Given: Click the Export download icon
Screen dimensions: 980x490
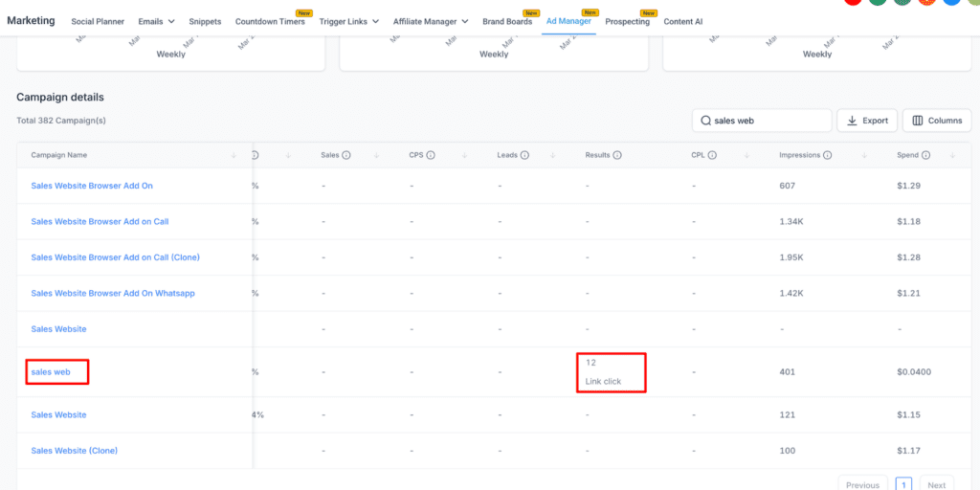Looking at the screenshot, I should tap(852, 121).
